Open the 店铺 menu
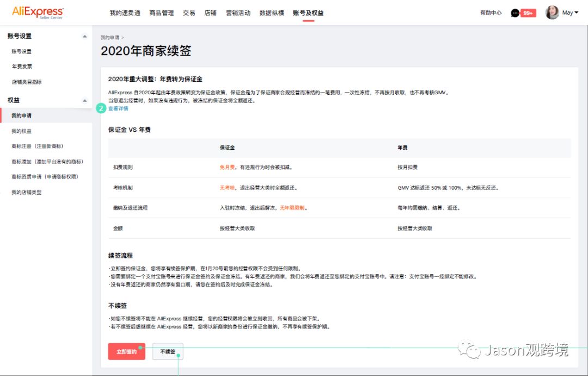The width and height of the screenshot is (588, 376). (210, 13)
